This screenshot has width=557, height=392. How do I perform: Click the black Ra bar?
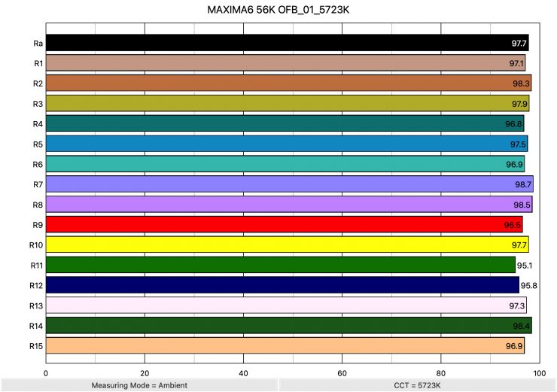coord(286,43)
